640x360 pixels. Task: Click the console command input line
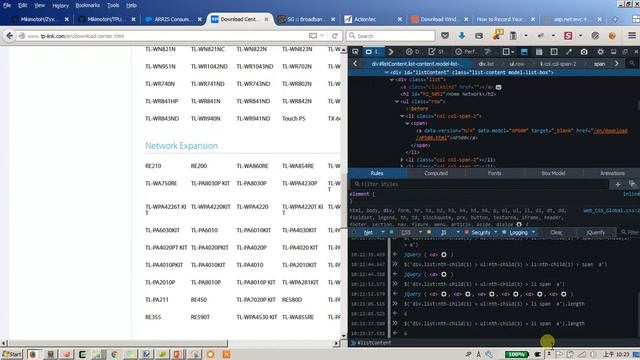[x=494, y=343]
